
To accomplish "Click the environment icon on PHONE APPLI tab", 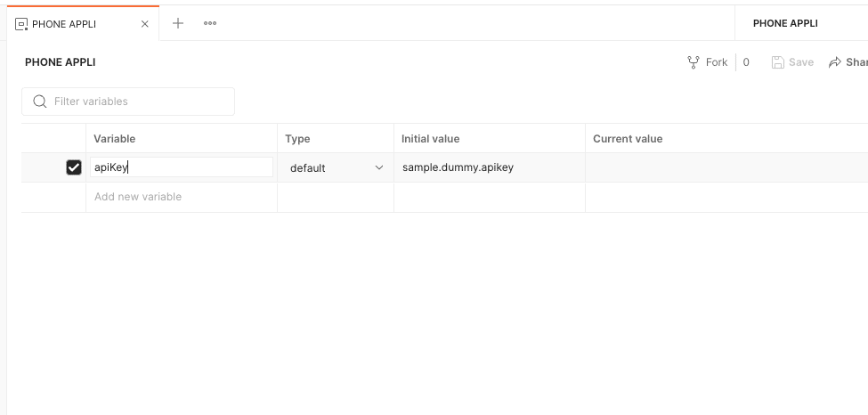I will pos(21,24).
